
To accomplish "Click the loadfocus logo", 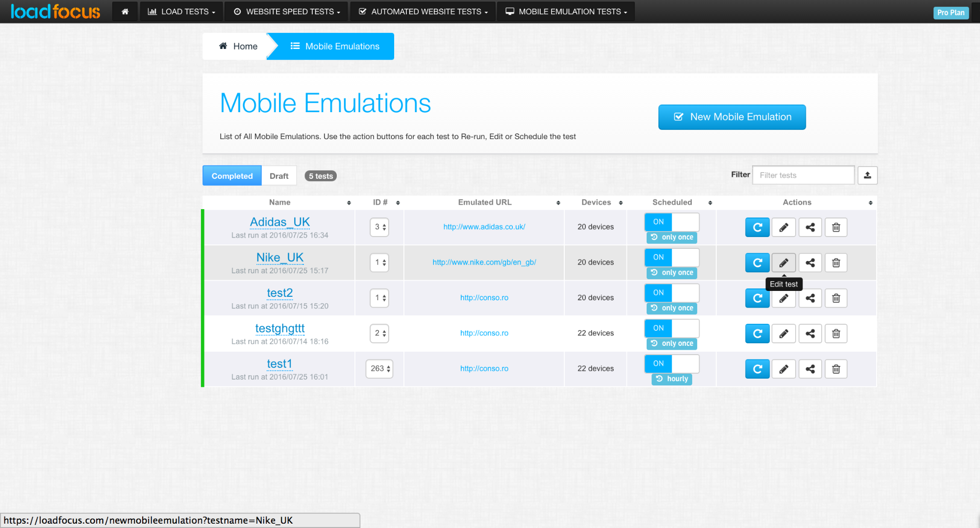I will click(x=55, y=11).
